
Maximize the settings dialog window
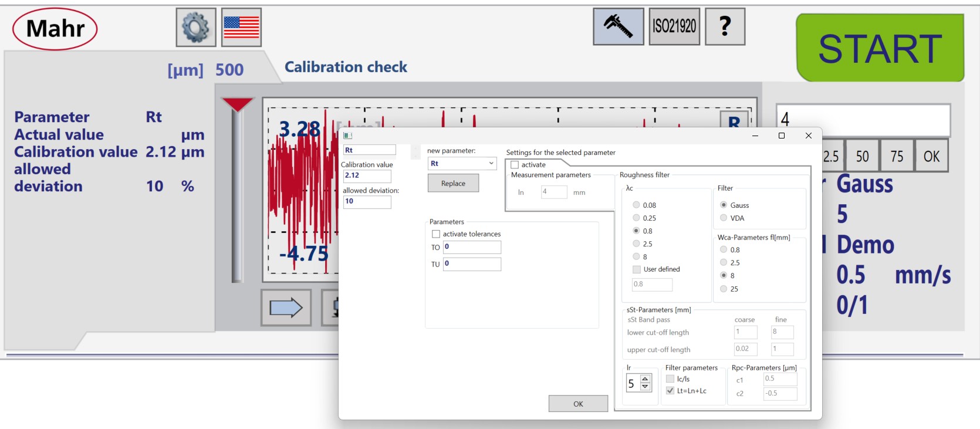(x=782, y=136)
